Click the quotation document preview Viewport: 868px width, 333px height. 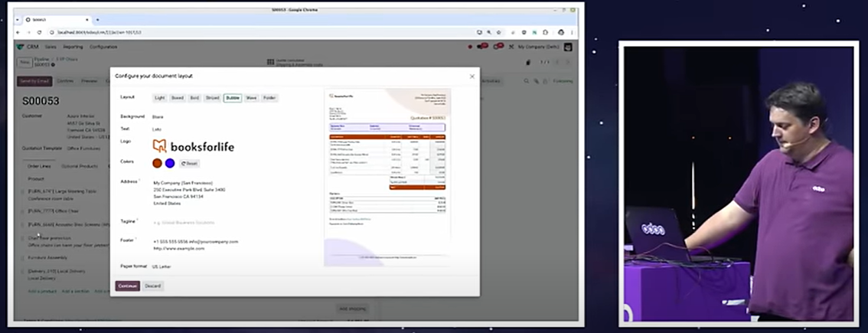[387, 178]
